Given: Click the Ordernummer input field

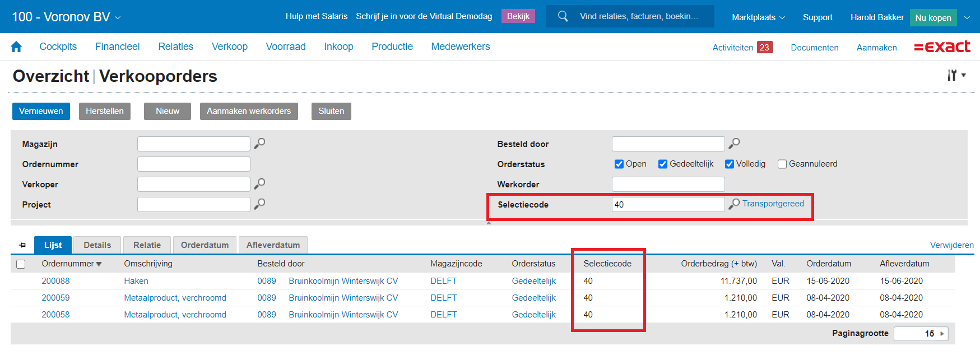Looking at the screenshot, I should point(193,164).
